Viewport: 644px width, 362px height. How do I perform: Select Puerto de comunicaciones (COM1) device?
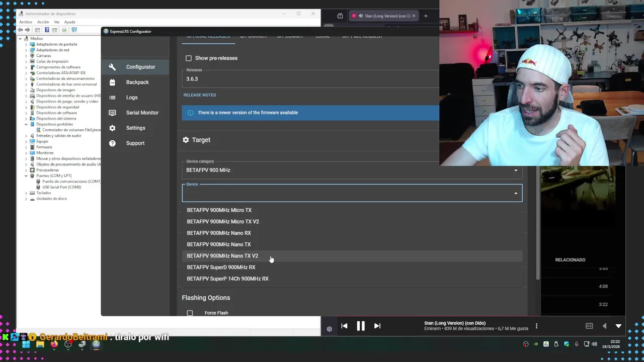(x=71, y=182)
